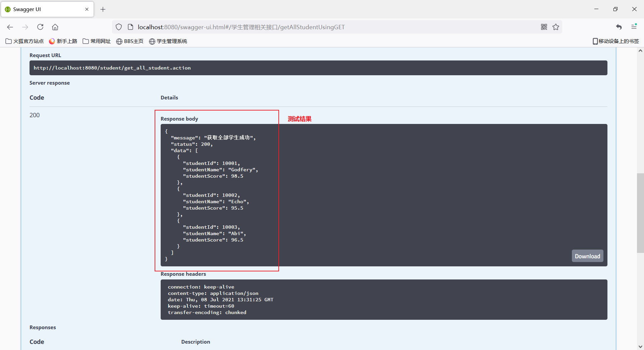The image size is (644, 350).
Task: Click the "message" line in response body
Action: tap(213, 138)
